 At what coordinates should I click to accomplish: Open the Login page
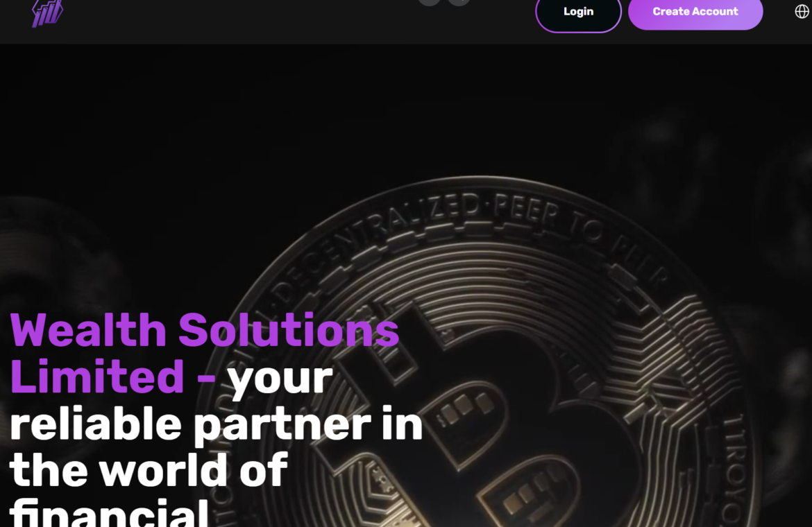[x=578, y=12]
